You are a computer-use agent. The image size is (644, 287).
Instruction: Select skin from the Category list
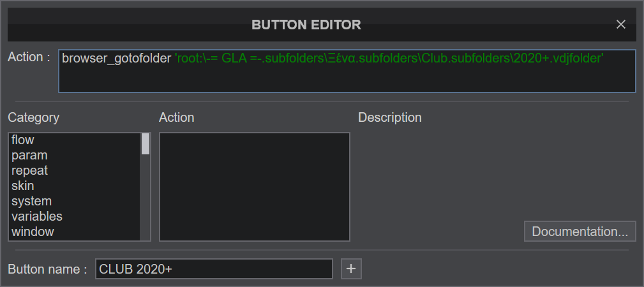23,186
